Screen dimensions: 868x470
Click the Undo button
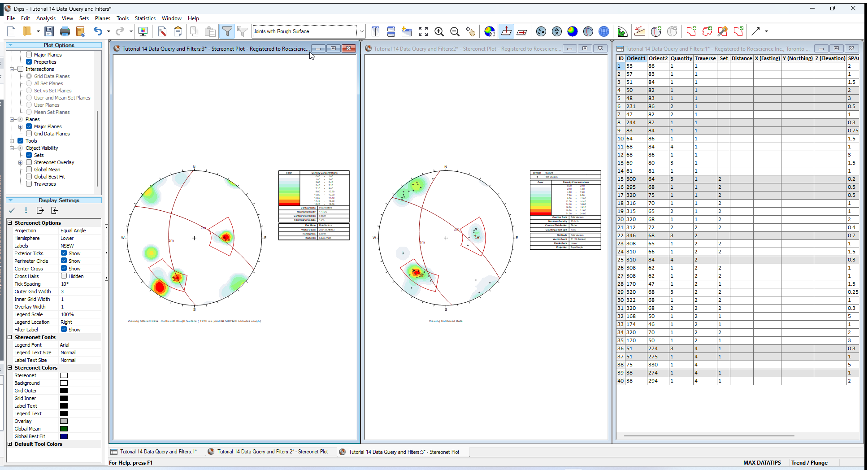[98, 31]
